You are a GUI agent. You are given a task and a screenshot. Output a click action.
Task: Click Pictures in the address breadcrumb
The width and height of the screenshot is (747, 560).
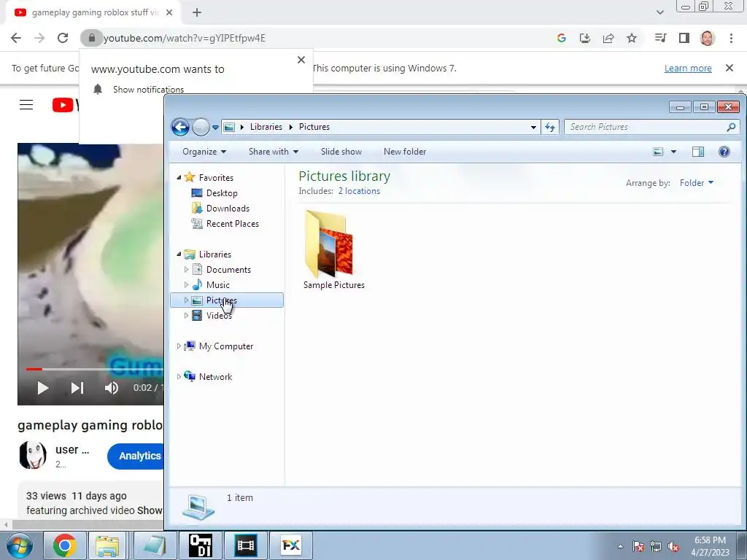pos(314,127)
